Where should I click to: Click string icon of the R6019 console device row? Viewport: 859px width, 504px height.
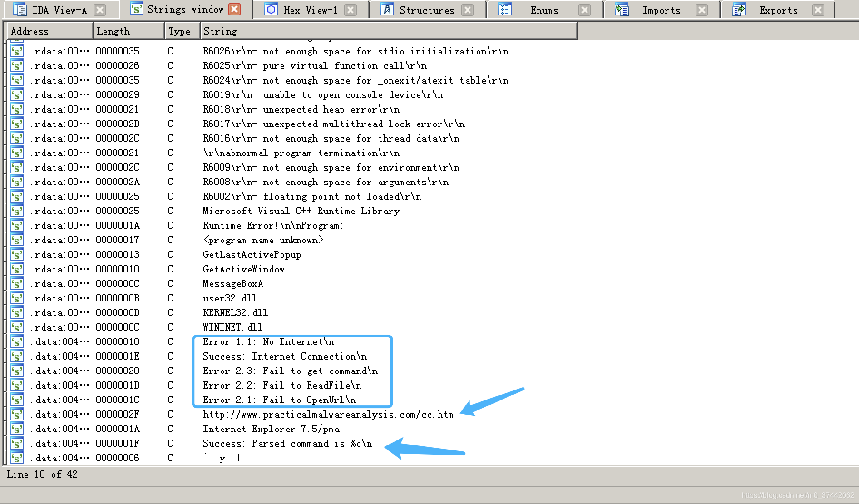pyautogui.click(x=17, y=95)
